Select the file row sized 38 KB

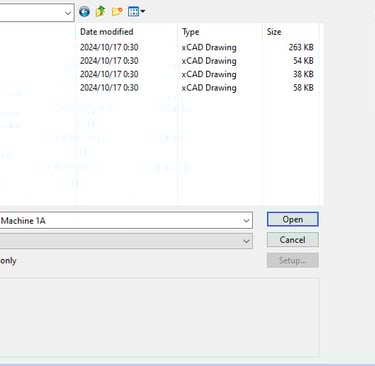point(159,74)
